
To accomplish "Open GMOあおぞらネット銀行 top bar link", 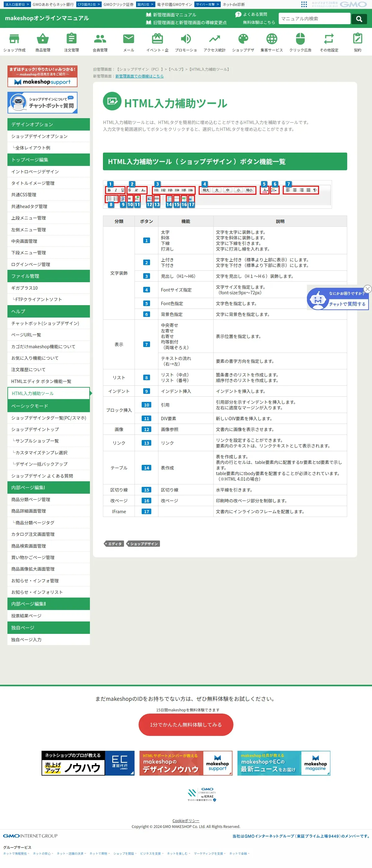I will pos(53,4).
